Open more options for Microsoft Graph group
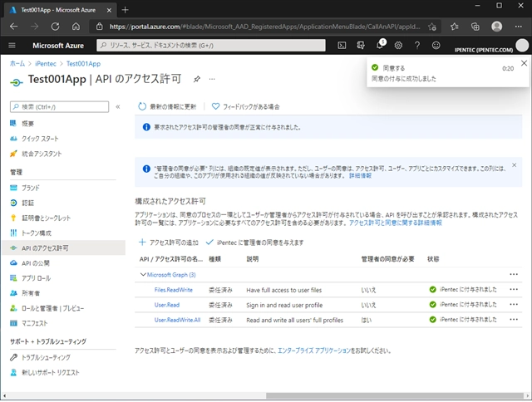 (514, 274)
